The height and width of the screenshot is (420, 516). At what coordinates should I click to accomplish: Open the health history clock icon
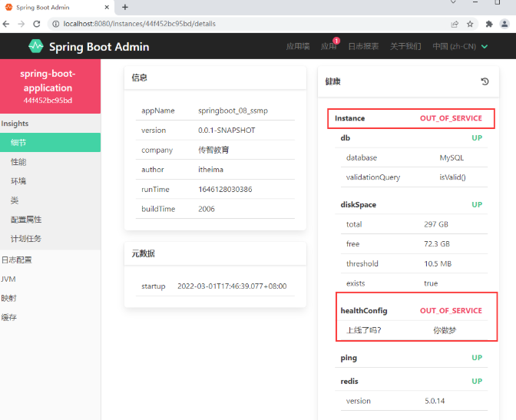pos(485,81)
